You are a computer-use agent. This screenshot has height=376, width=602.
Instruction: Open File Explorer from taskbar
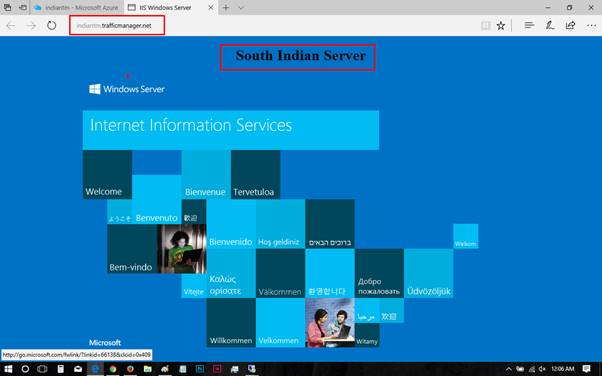tap(147, 369)
